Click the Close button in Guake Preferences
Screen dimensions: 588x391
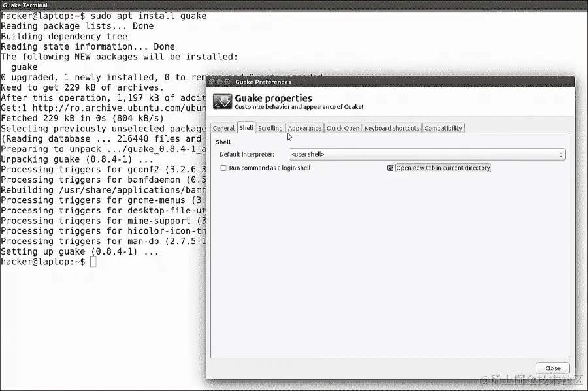(x=552, y=368)
